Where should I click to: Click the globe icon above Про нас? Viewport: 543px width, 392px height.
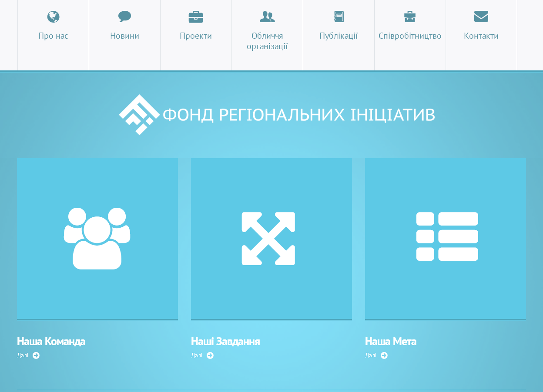point(53,17)
